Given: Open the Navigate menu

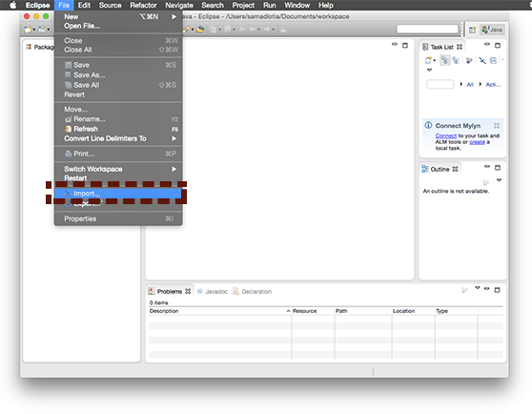Looking at the screenshot, I should tap(179, 5).
